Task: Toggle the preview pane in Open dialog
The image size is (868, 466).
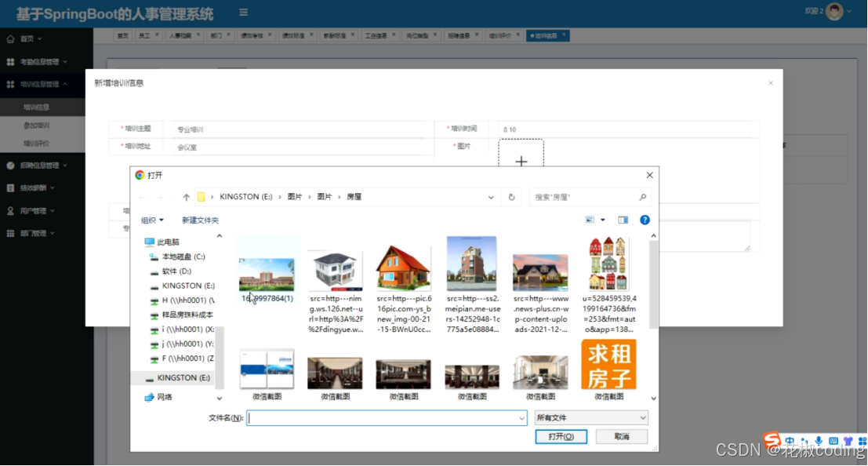Action: coord(623,220)
